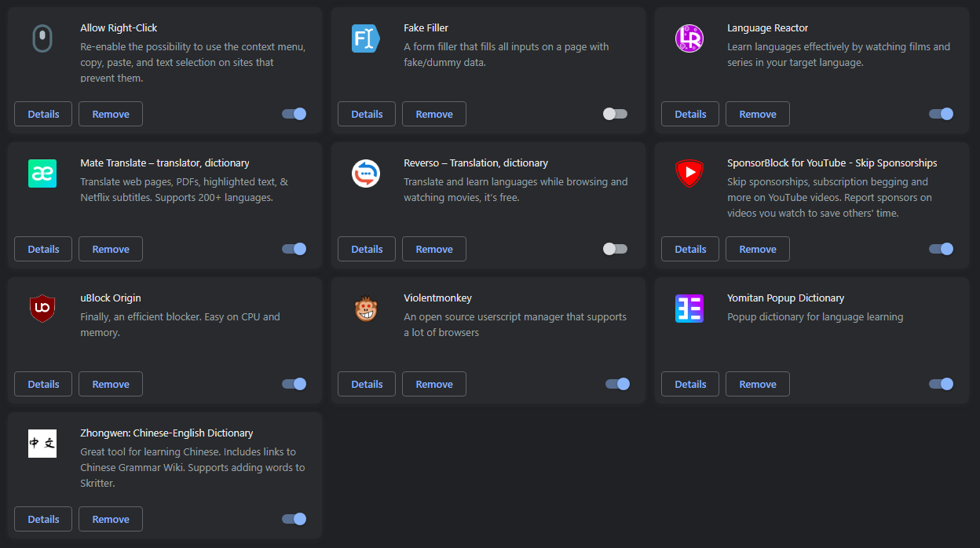Click the Violentmonkey monkey icon
980x548 pixels.
click(x=366, y=309)
